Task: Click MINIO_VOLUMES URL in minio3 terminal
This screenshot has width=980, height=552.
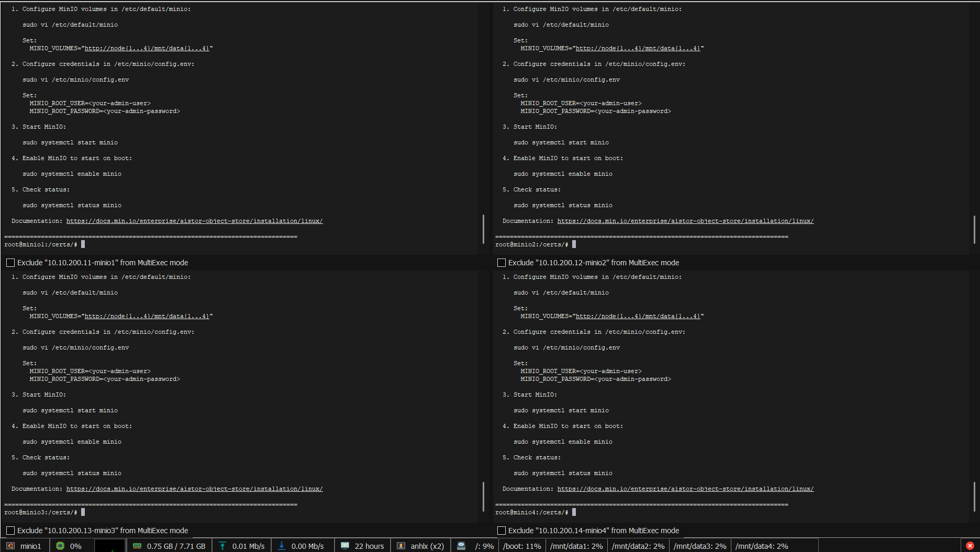Action: (x=147, y=316)
